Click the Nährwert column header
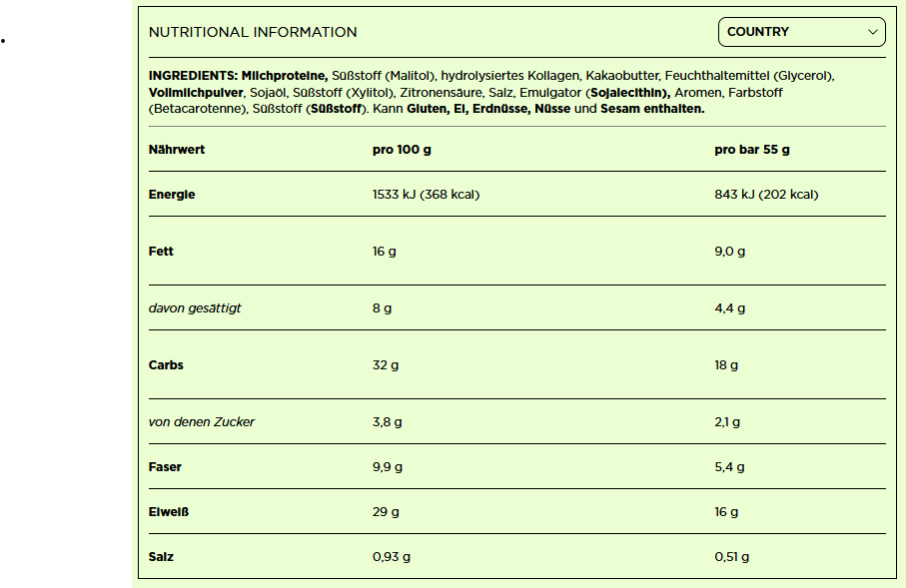 pyautogui.click(x=177, y=150)
